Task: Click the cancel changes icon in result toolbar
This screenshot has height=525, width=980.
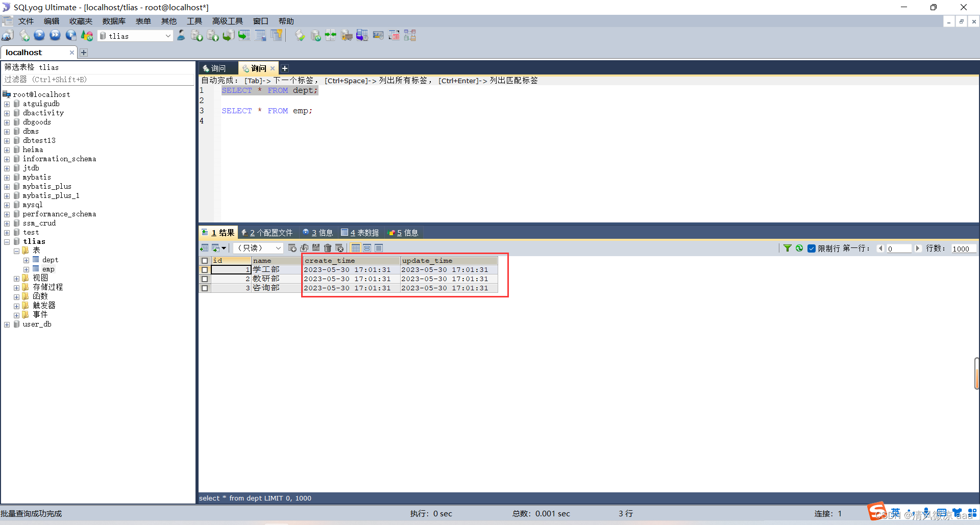Action: [x=339, y=248]
